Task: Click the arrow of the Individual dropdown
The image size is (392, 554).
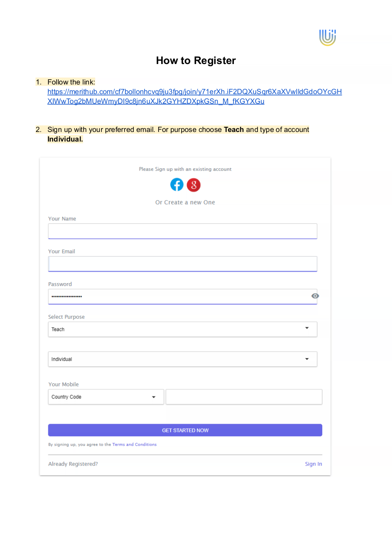Action: pos(307,359)
